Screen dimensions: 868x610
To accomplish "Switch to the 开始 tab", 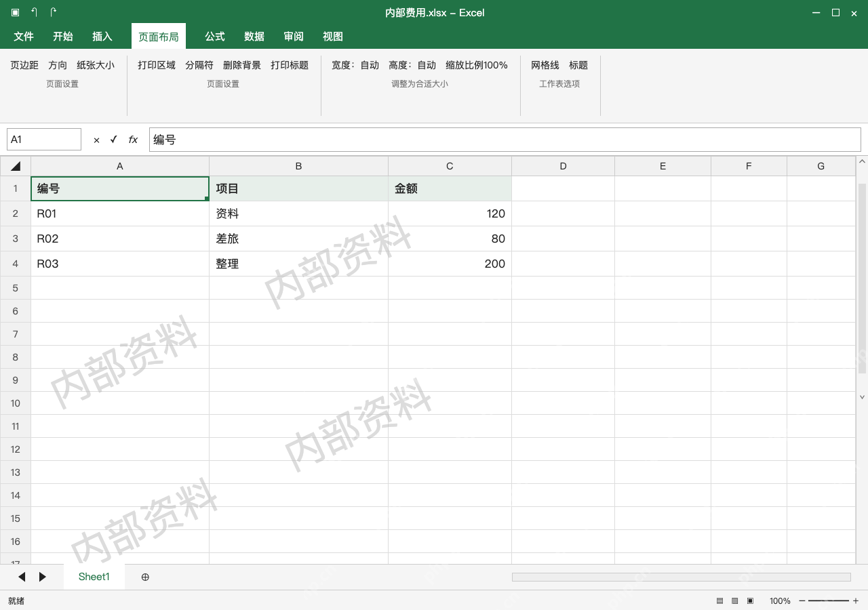I will 63,37.
